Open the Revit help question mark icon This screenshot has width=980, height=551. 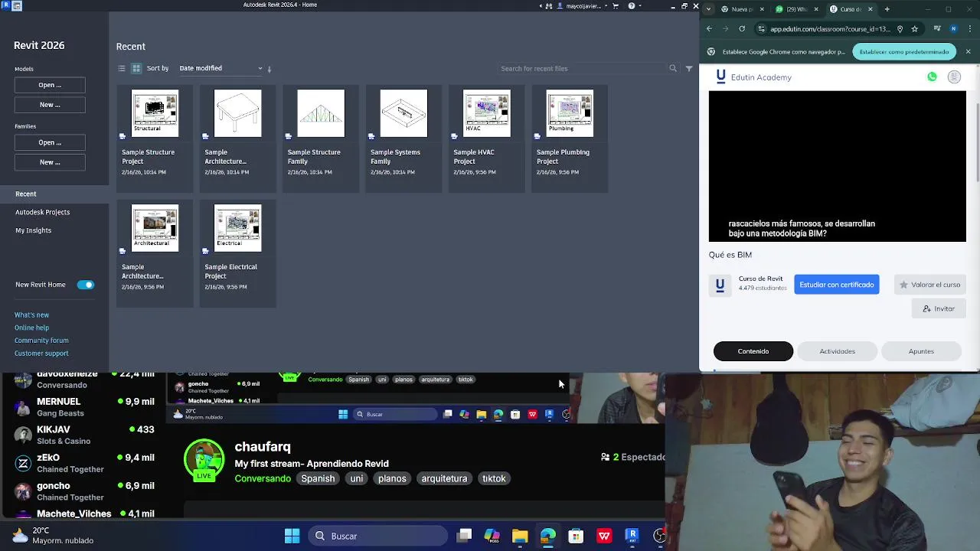632,5
